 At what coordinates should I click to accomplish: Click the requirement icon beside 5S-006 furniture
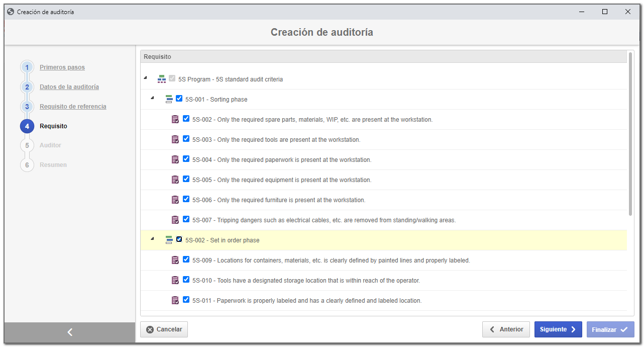coord(175,200)
